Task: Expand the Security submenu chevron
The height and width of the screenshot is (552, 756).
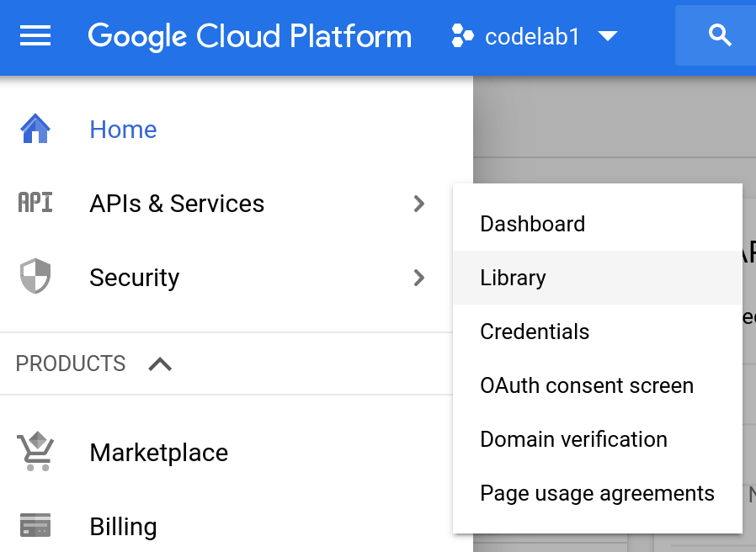Action: tap(418, 278)
